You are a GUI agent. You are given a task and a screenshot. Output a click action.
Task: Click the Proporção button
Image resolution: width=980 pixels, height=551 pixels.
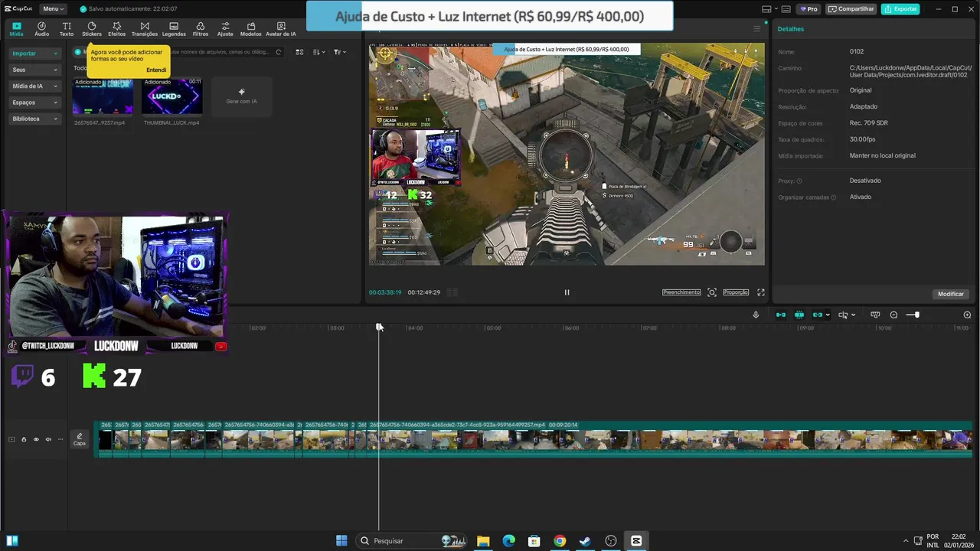pos(736,292)
